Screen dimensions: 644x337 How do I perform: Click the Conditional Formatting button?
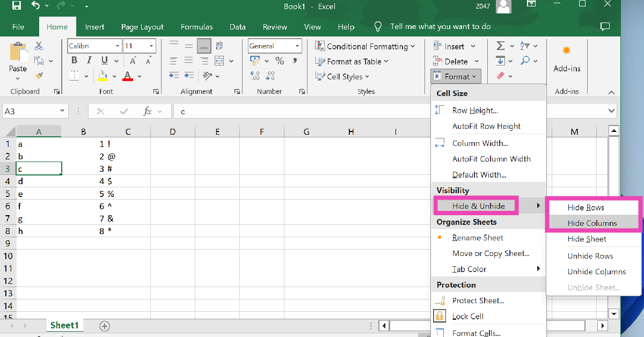click(x=365, y=47)
